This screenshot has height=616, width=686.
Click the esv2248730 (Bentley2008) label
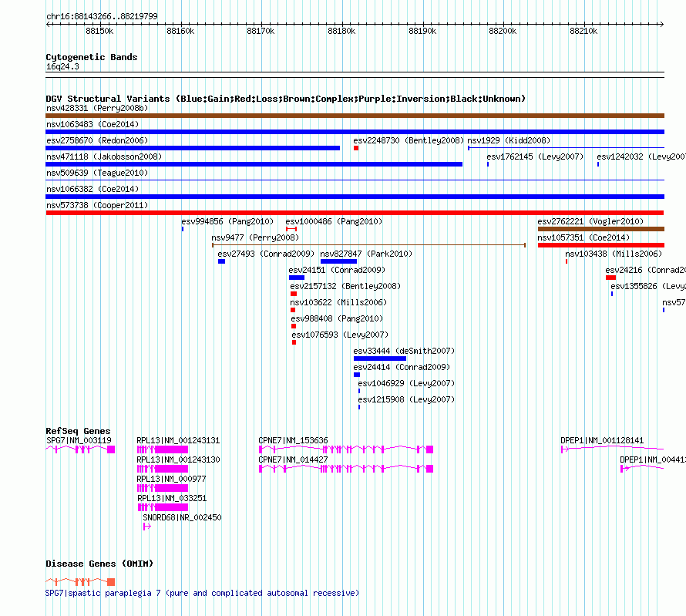(x=409, y=140)
